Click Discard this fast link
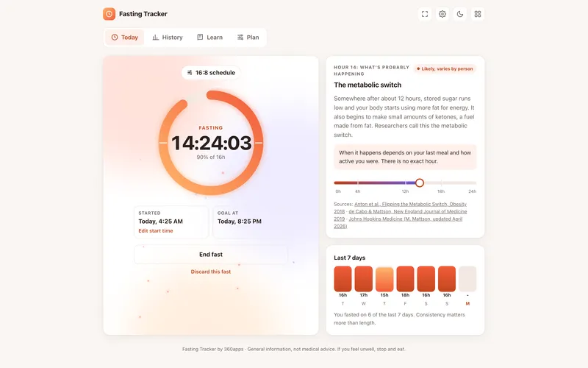 pyautogui.click(x=211, y=272)
